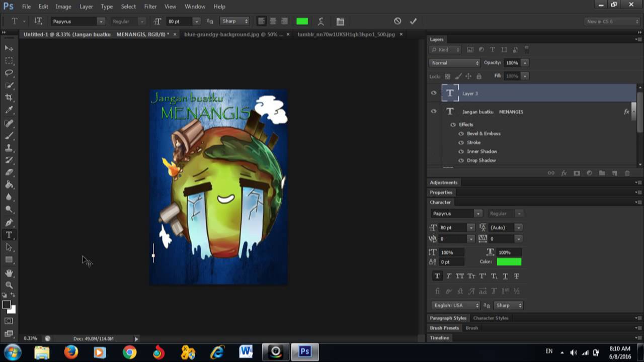Collapse effects list on text layer
The image size is (644, 362).
pos(633,112)
